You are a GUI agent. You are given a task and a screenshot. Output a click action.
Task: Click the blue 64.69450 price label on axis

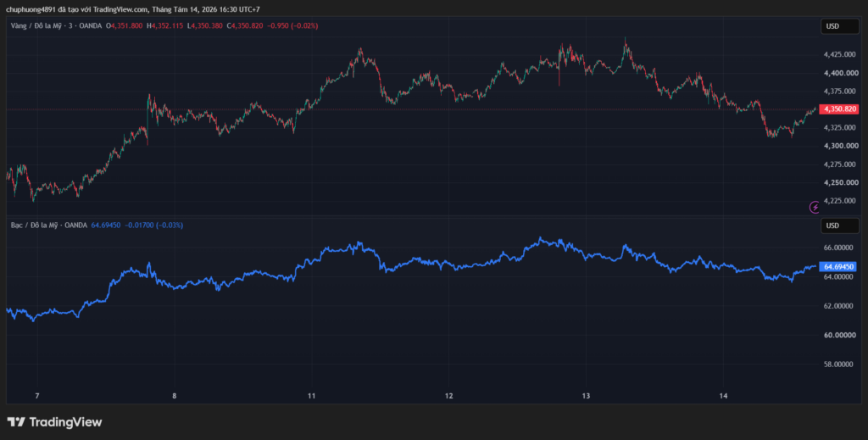[838, 267]
